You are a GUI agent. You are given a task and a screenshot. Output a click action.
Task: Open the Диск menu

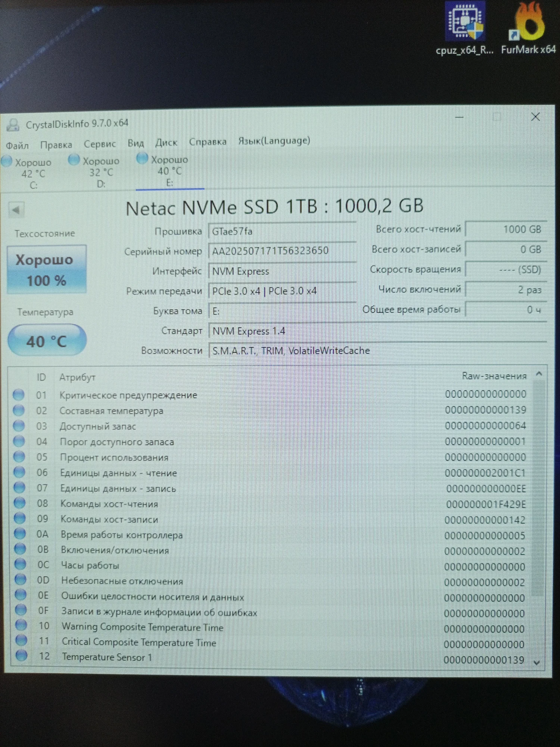[x=167, y=142]
